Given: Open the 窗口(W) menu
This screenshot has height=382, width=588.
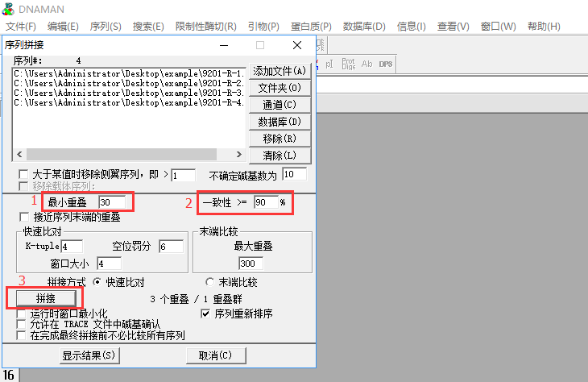Looking at the screenshot, I should 498,27.
